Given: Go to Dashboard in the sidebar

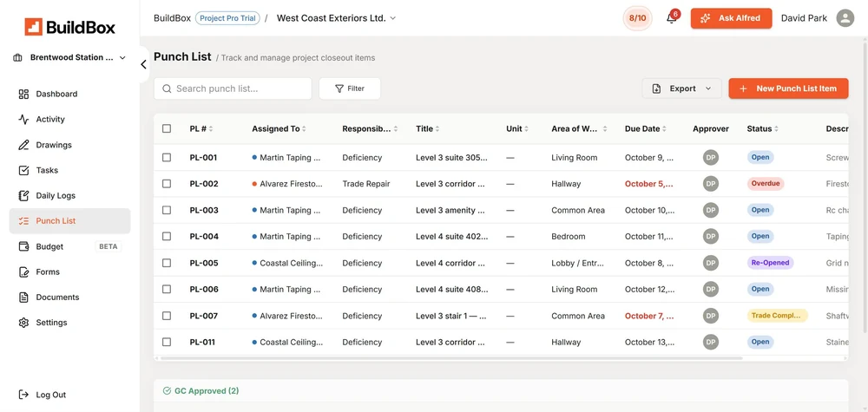Looking at the screenshot, I should (69, 94).
